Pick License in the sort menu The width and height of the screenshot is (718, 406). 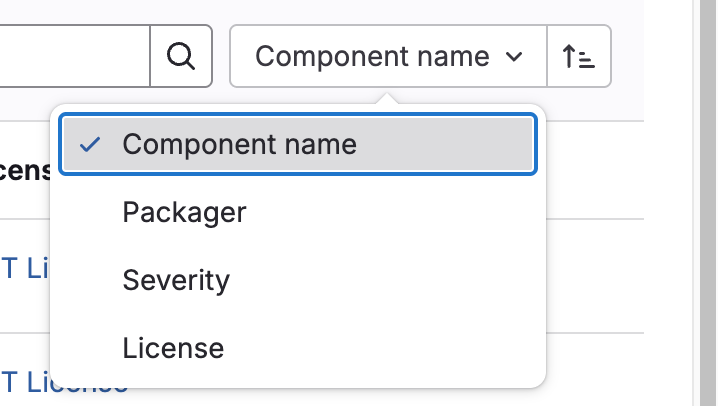pos(298,348)
